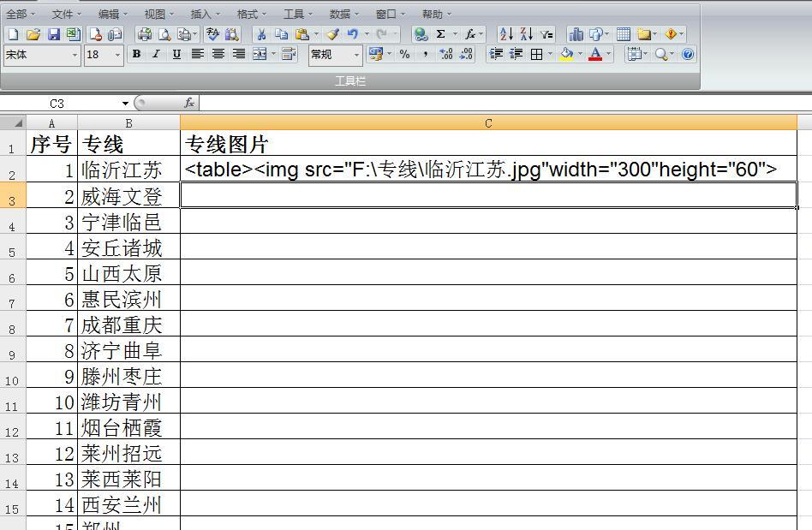Apply the filter funnel tool
This screenshot has height=530, width=812.
click(546, 34)
